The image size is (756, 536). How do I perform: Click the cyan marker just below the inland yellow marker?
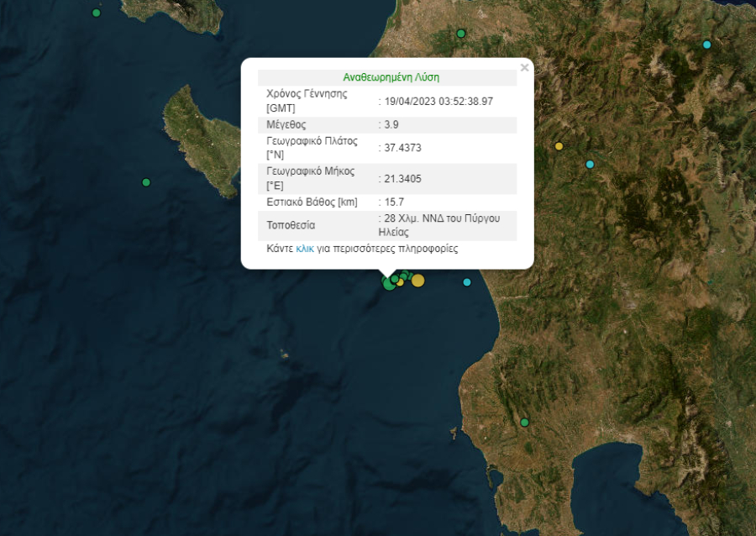click(x=590, y=164)
